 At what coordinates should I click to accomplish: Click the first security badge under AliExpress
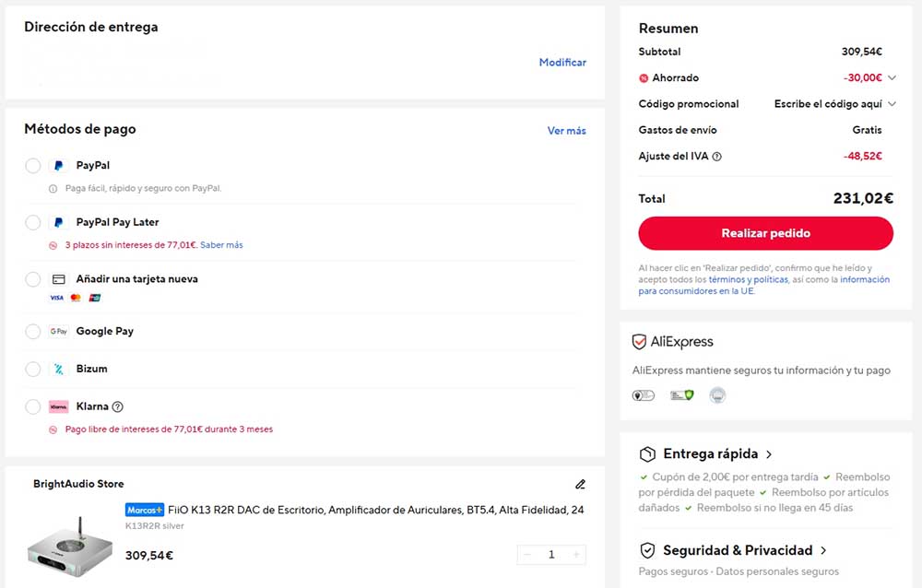pyautogui.click(x=644, y=395)
